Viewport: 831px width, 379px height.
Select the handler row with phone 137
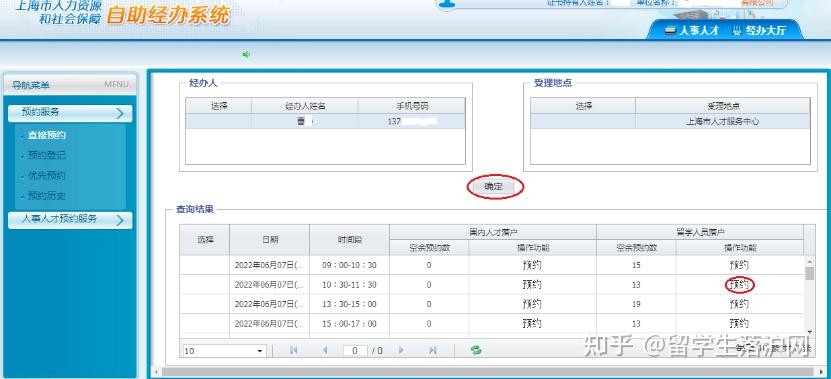click(325, 121)
